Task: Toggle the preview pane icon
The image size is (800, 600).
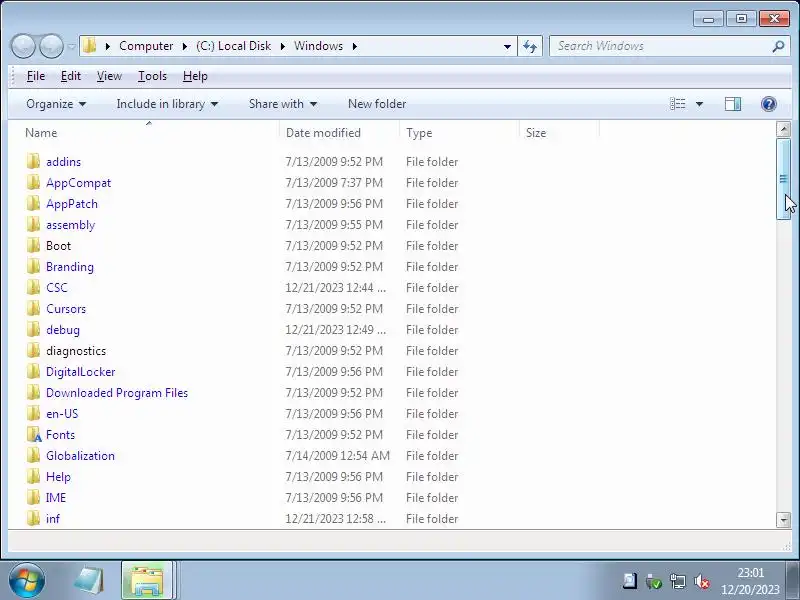Action: click(x=733, y=104)
